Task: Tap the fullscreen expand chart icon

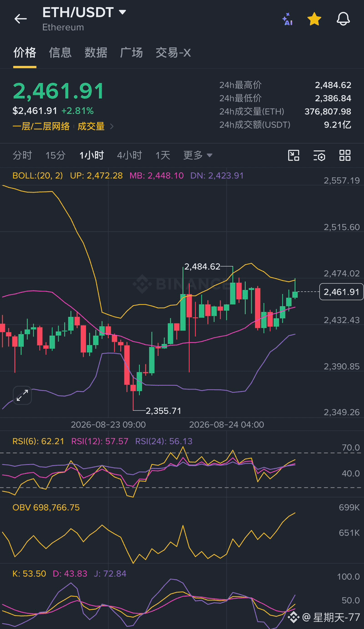Action: pyautogui.click(x=22, y=396)
